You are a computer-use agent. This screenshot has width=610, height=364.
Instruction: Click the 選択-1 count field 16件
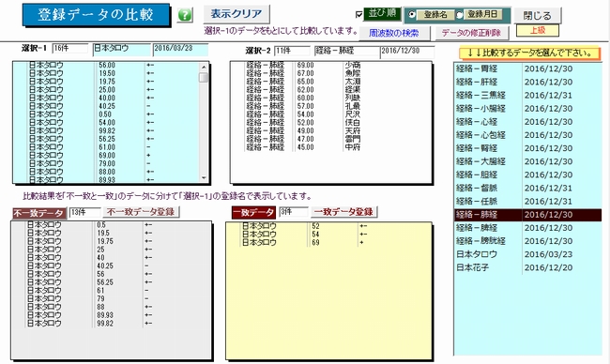(x=69, y=48)
